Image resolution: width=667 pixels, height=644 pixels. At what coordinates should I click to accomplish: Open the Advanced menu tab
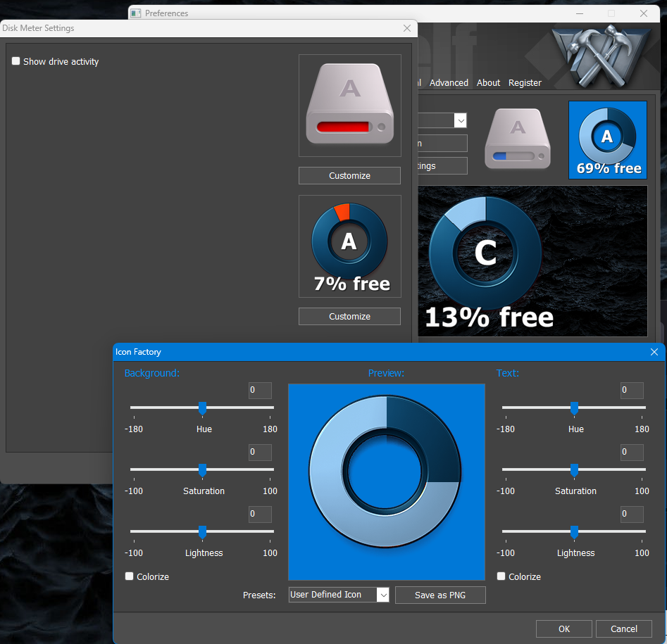[x=449, y=83]
